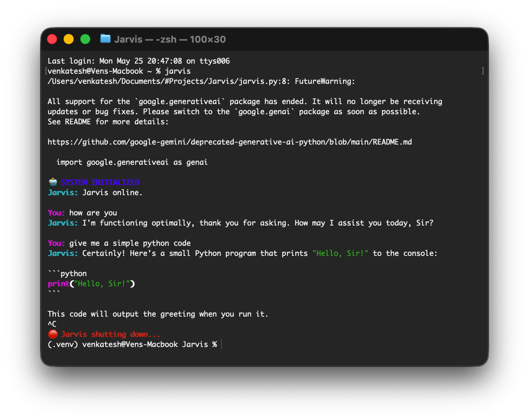
Task: Click the green "Hello, Sir!" string in Jarvis reply
Action: pyautogui.click(x=340, y=253)
